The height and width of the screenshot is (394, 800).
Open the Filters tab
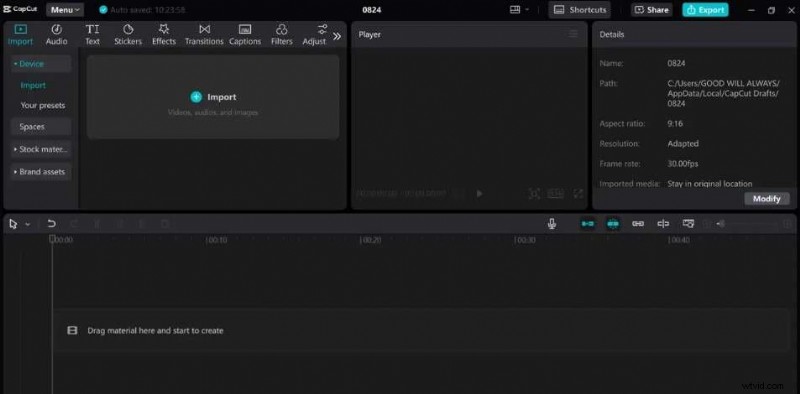[x=282, y=35]
